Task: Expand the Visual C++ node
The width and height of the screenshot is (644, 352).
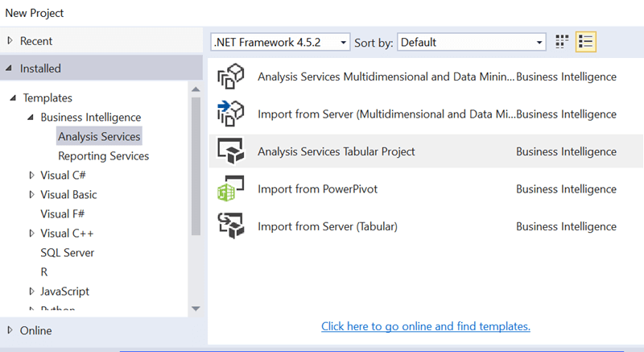Action: [x=31, y=234]
